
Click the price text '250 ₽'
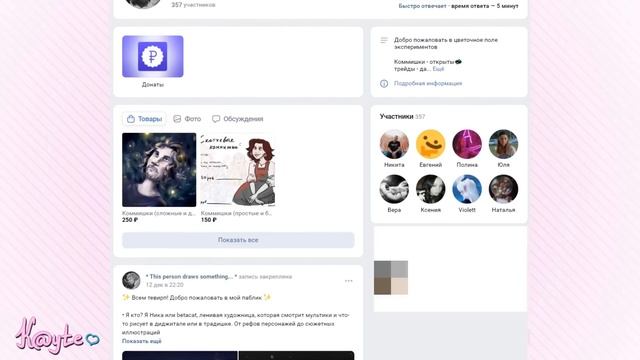tap(130, 220)
